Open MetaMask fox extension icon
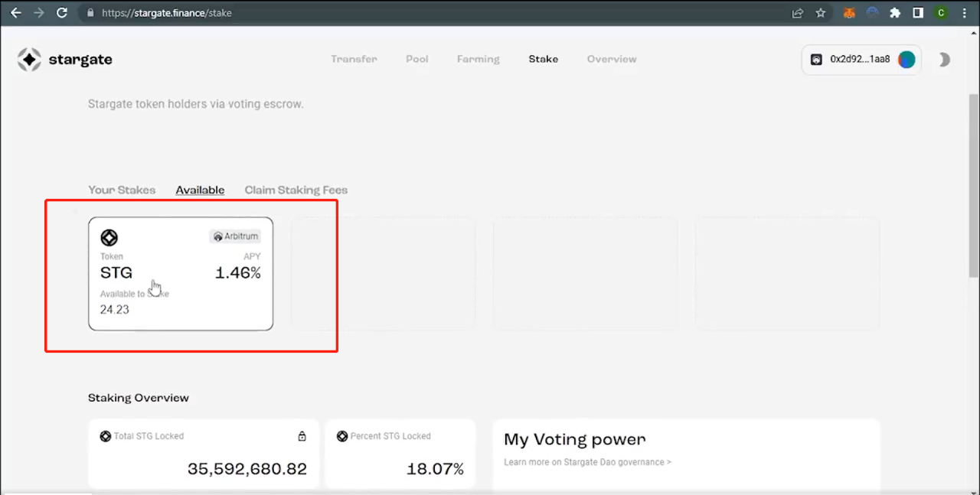This screenshot has height=495, width=980. pyautogui.click(x=848, y=13)
